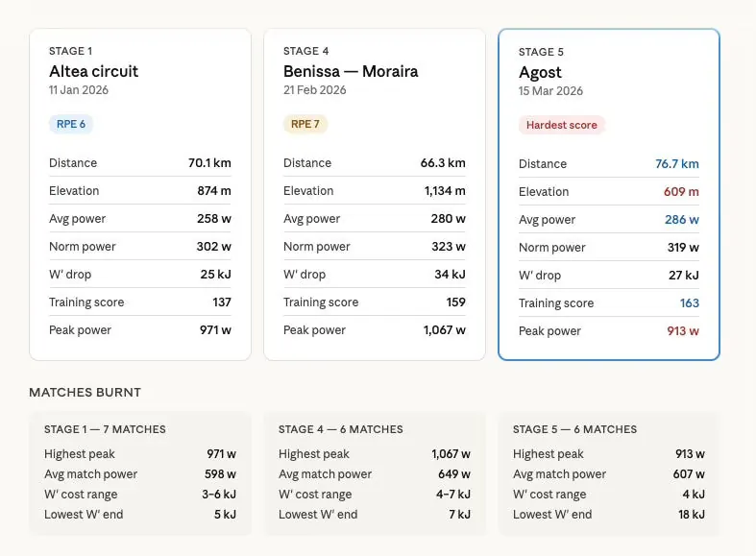Click the Matches Burnt section heading
Viewport: 756px width, 556px height.
85,392
